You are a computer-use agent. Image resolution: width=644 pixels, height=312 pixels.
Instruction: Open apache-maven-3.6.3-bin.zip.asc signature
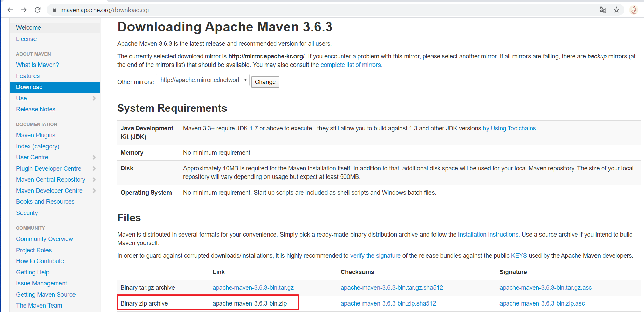point(542,303)
